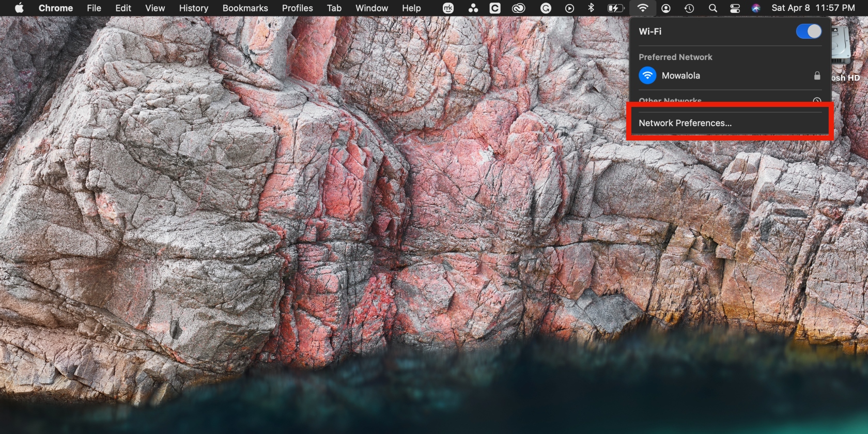
Task: Expand the Other Networks list
Action: tap(817, 101)
